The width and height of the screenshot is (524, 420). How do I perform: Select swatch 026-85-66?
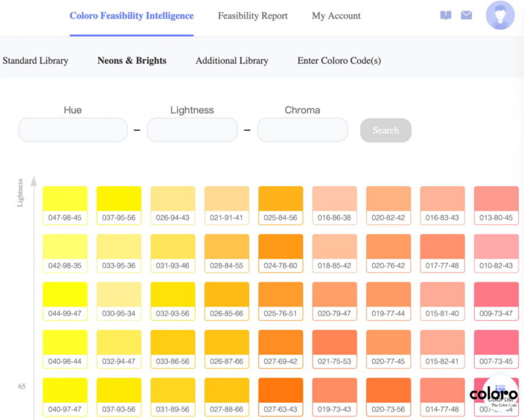point(226,301)
